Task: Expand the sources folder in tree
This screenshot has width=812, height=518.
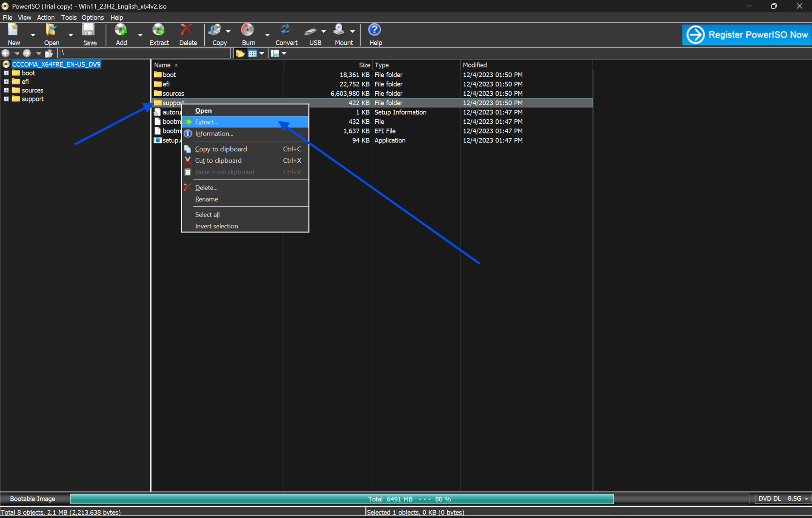Action: click(x=6, y=90)
